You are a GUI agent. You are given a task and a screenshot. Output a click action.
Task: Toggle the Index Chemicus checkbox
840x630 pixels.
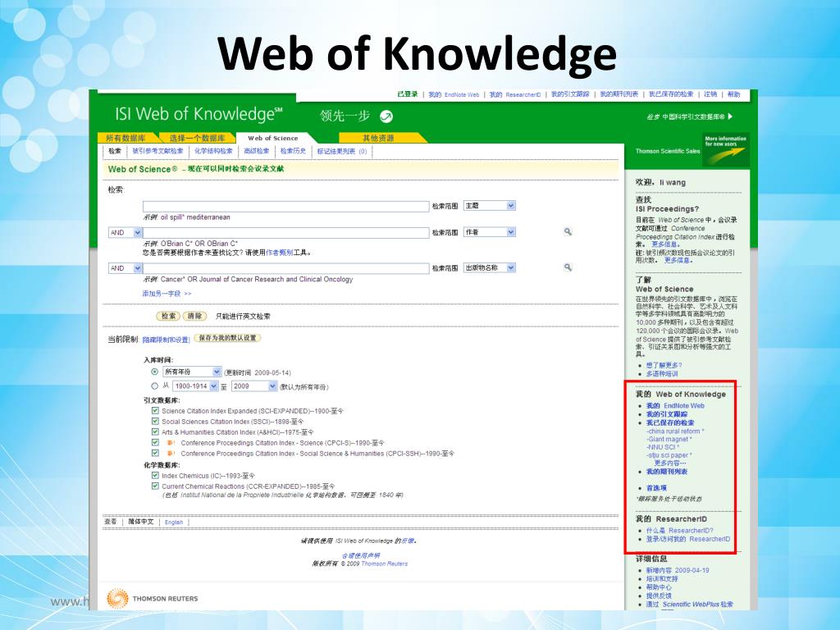pyautogui.click(x=155, y=475)
